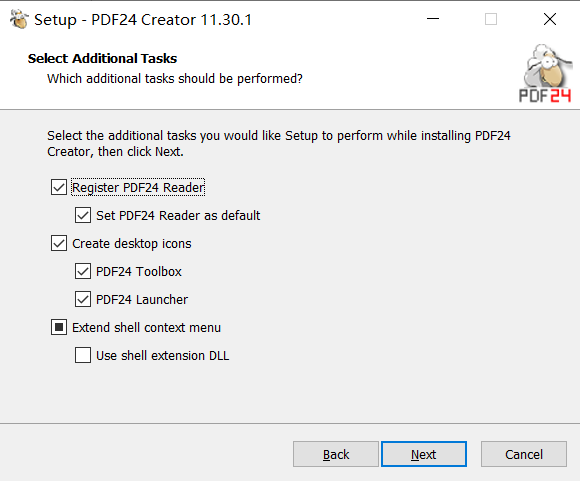The width and height of the screenshot is (580, 481).
Task: Click the PDF24 Launcher label text
Action: tap(142, 300)
